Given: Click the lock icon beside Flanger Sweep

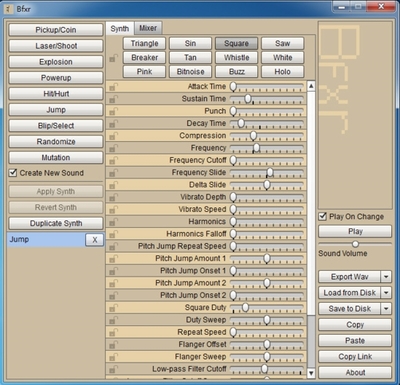Looking at the screenshot, I should pos(113,357).
